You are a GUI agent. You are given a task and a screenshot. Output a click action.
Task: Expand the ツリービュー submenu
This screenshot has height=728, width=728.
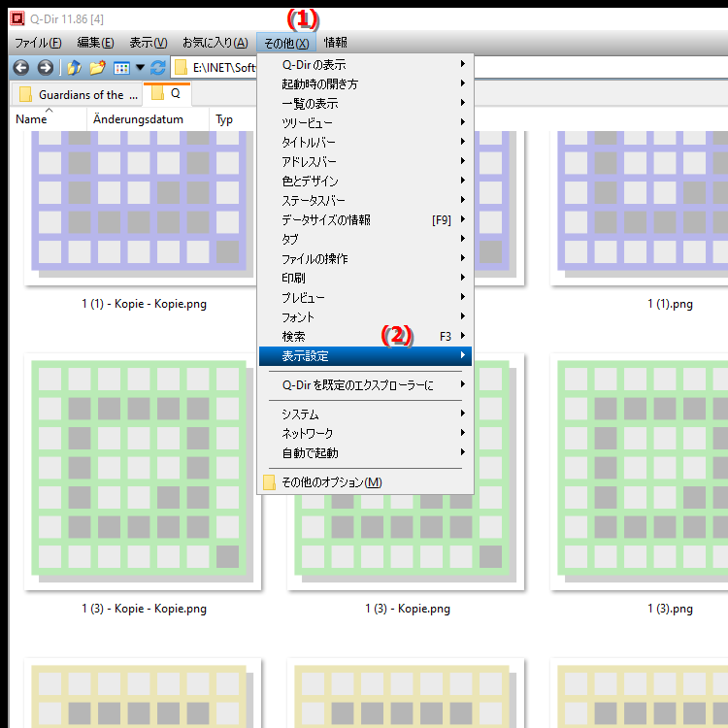pyautogui.click(x=365, y=123)
